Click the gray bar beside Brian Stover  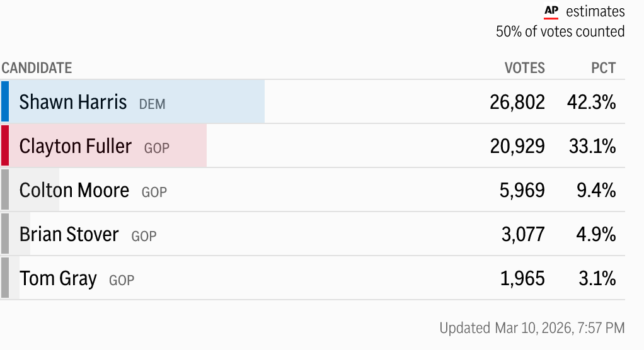(x=4, y=234)
